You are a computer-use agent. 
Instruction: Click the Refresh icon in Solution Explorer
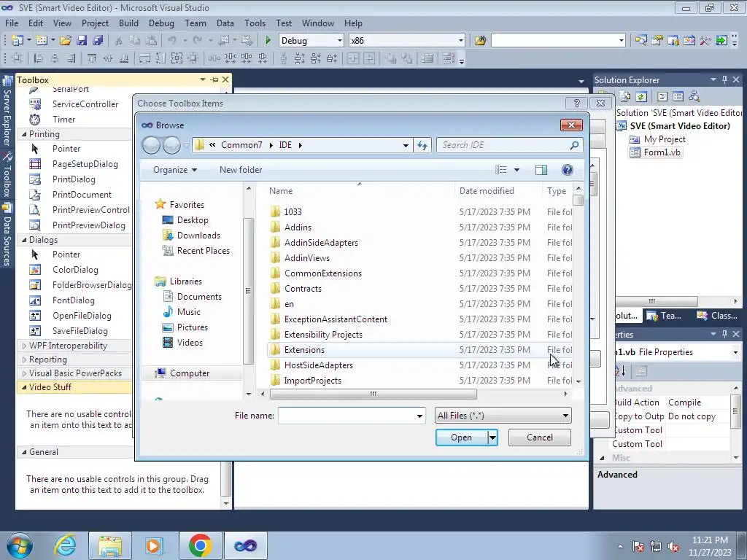[x=641, y=97]
